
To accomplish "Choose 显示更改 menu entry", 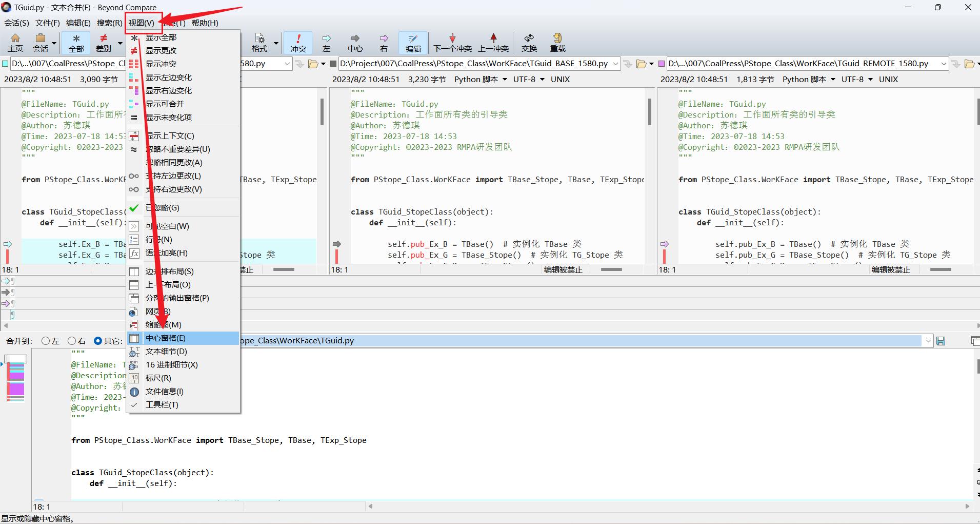I will (x=183, y=51).
